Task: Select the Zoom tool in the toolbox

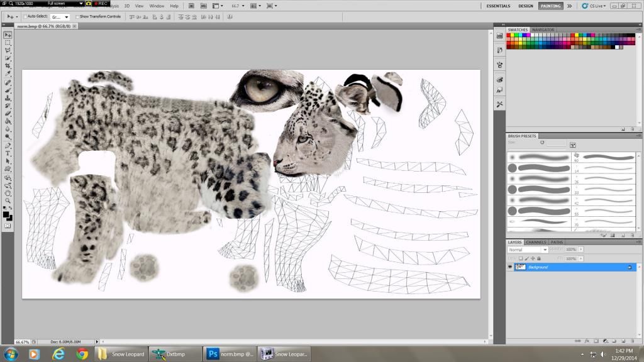Action: click(x=8, y=200)
